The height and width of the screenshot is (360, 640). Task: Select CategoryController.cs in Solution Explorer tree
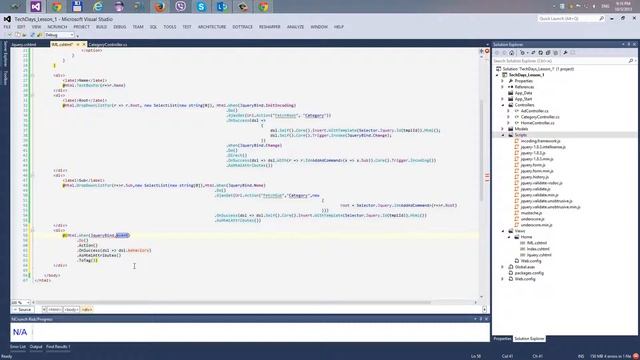click(540, 117)
